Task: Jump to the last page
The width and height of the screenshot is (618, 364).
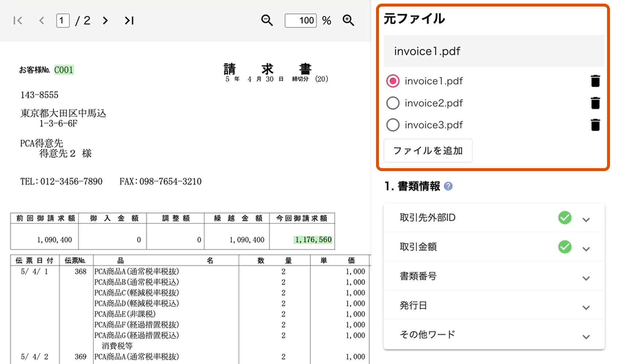Action: 129,21
